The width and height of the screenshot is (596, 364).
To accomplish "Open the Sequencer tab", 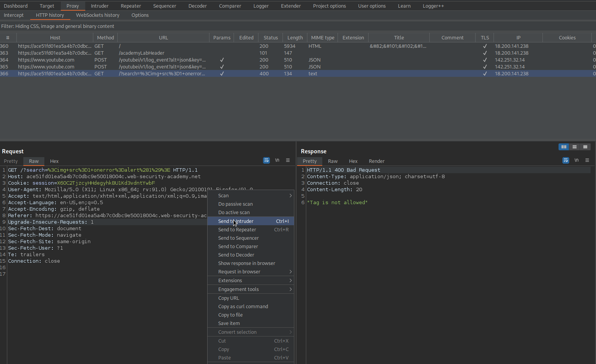I will [165, 6].
